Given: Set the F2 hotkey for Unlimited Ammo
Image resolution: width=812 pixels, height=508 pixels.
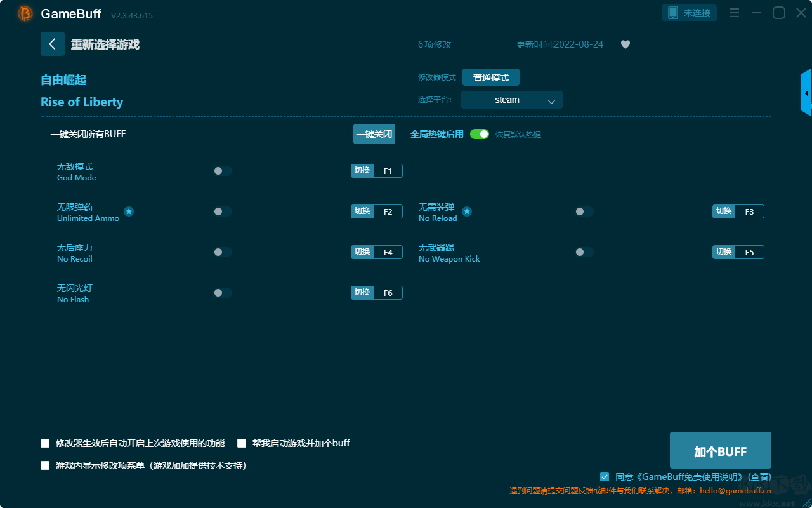Looking at the screenshot, I should pos(388,211).
